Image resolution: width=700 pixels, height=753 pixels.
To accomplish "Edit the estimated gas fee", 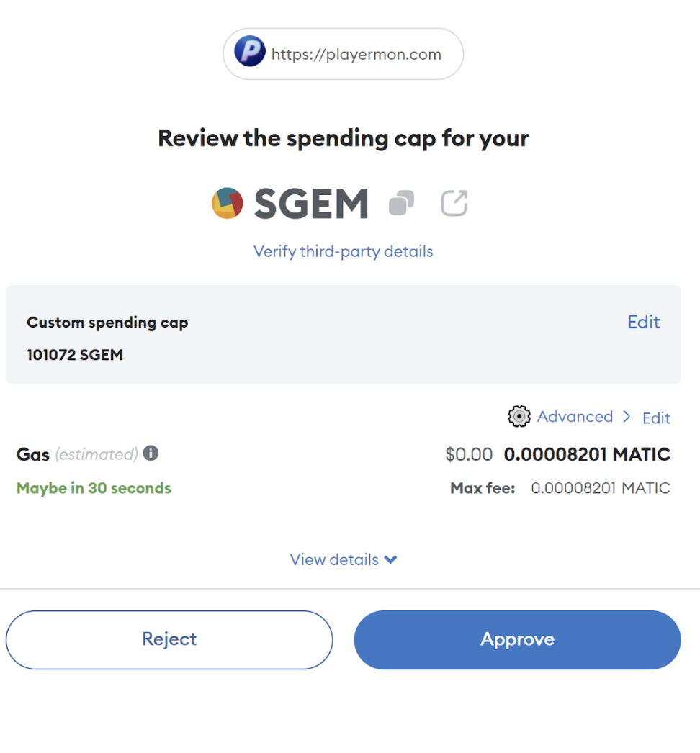I will [x=656, y=418].
